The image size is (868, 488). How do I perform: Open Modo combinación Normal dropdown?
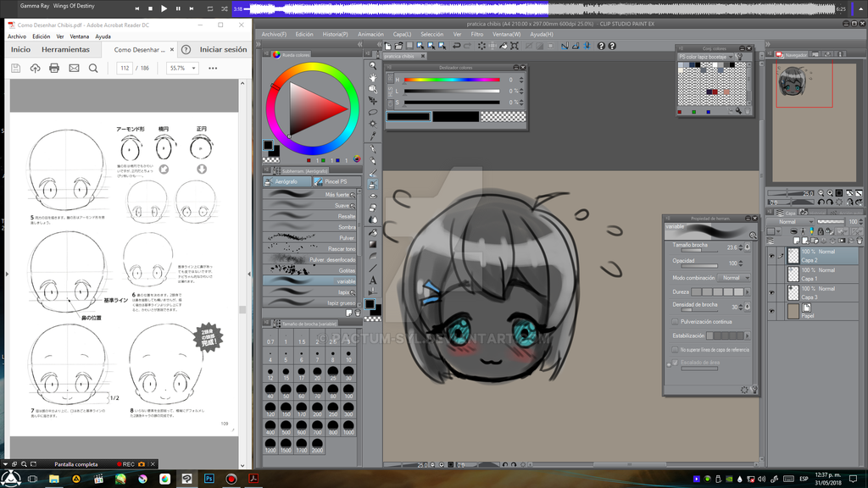[x=734, y=278]
